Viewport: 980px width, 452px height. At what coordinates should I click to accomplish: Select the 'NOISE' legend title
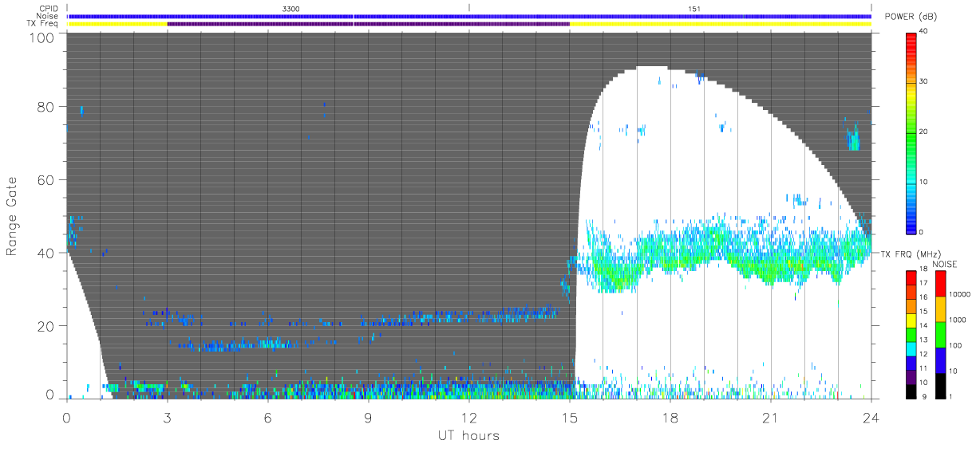[944, 263]
